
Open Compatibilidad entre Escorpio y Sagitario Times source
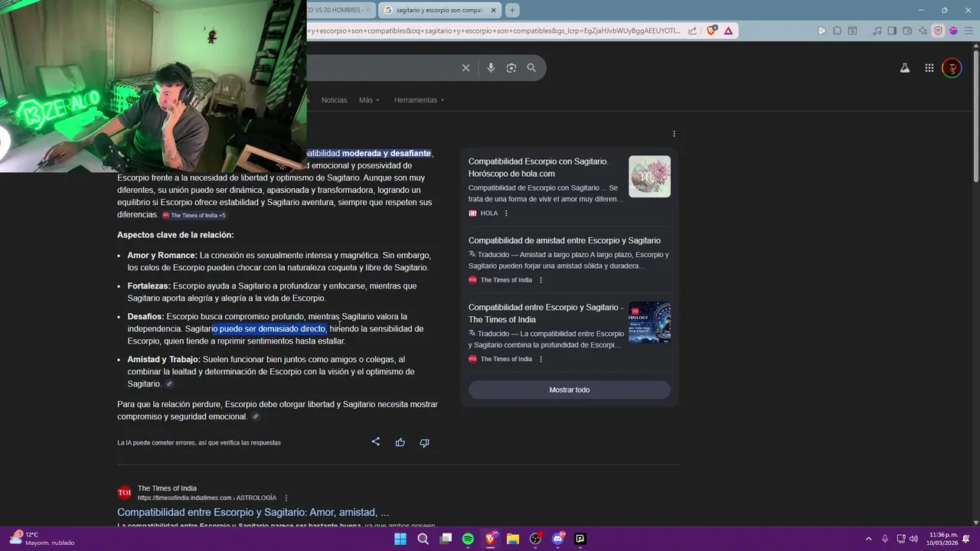[546, 313]
